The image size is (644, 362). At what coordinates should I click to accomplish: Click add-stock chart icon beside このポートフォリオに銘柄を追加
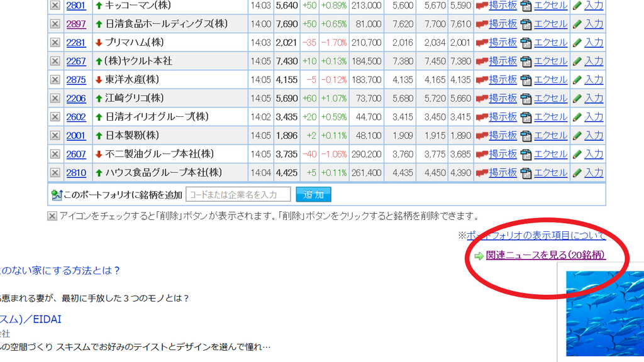click(x=56, y=195)
